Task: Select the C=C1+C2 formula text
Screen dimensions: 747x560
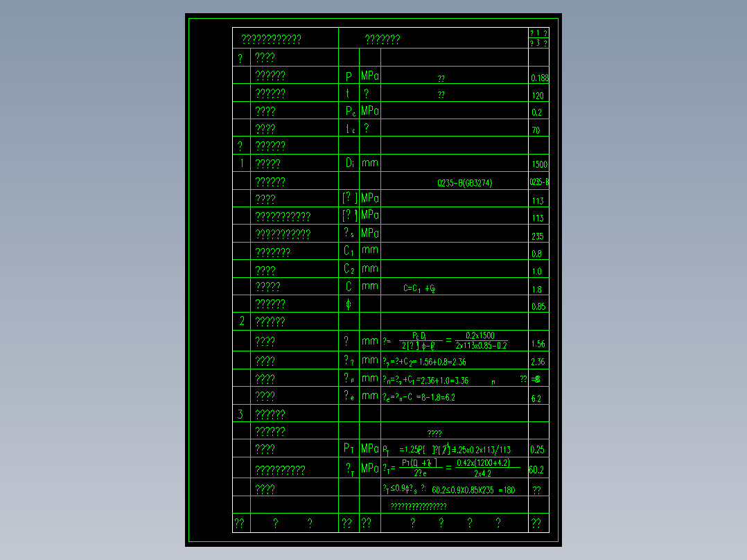Action: tap(419, 288)
